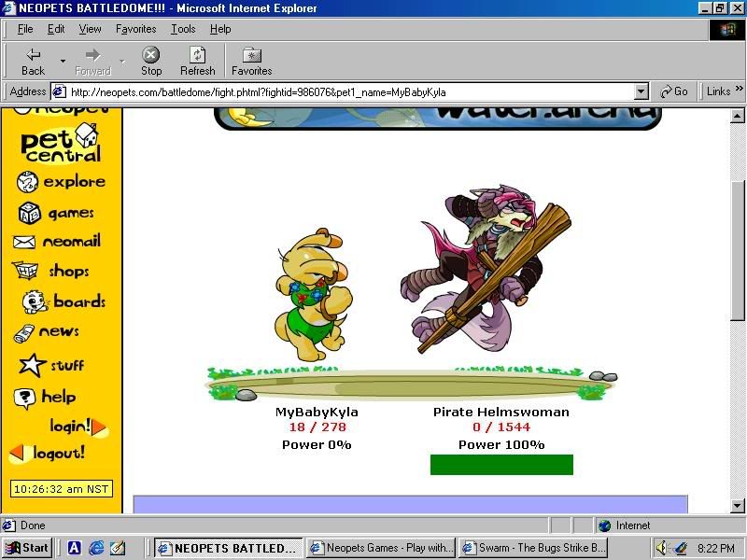Click the Go button
This screenshot has width=747, height=560.
(673, 91)
